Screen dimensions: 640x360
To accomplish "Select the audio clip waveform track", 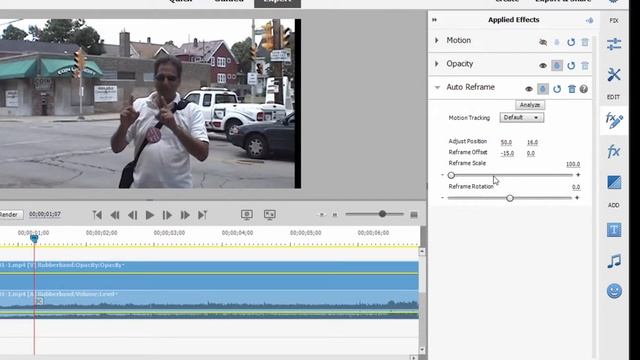I will point(209,304).
